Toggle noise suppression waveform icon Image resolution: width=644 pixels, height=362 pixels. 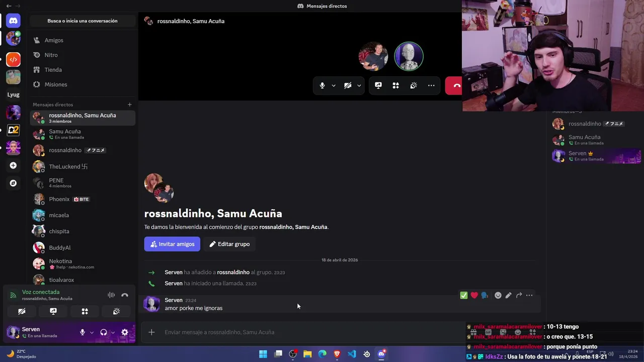(x=111, y=295)
